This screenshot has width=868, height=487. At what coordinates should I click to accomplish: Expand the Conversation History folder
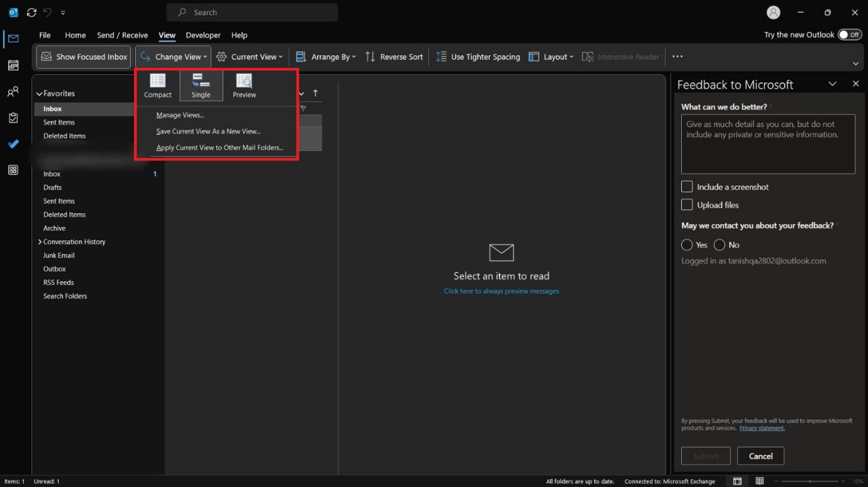(40, 242)
